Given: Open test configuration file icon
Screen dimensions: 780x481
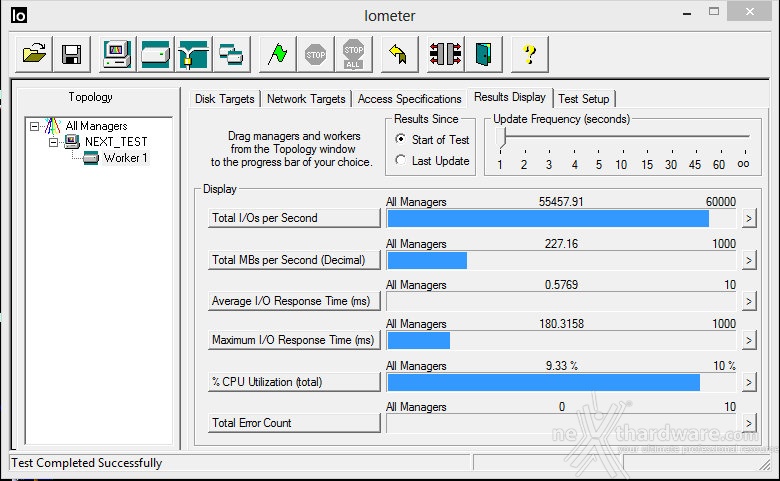Looking at the screenshot, I should coord(34,54).
